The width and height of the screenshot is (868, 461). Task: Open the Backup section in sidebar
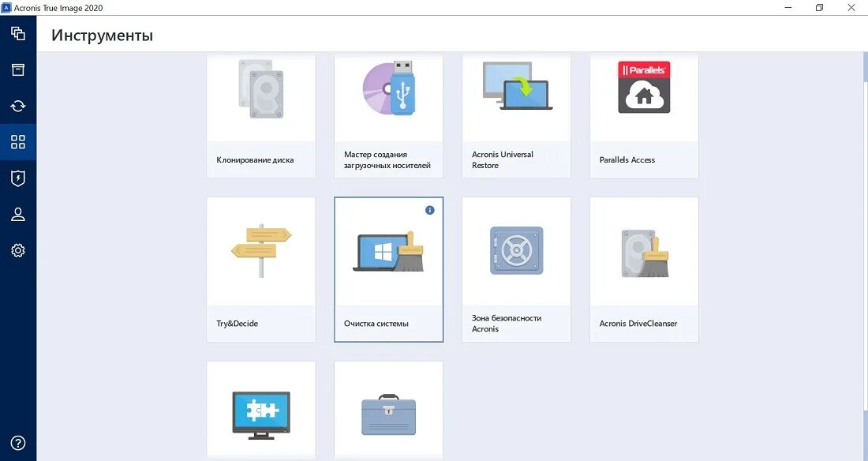pyautogui.click(x=17, y=33)
